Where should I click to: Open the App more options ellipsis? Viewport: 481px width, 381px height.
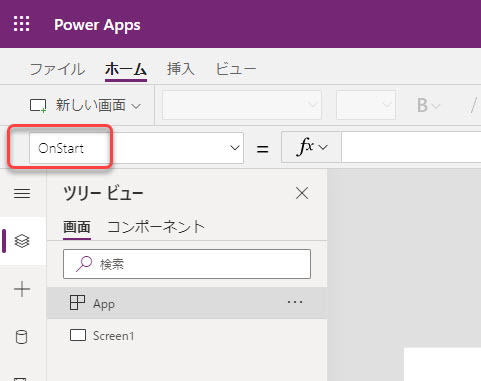[295, 302]
